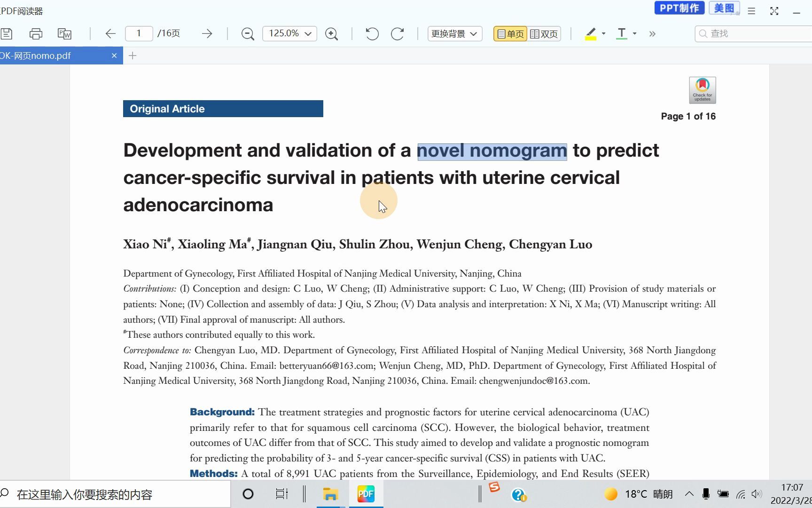Rotate the page counterclockwise
Viewport: 812px width, 508px height.
tap(372, 33)
